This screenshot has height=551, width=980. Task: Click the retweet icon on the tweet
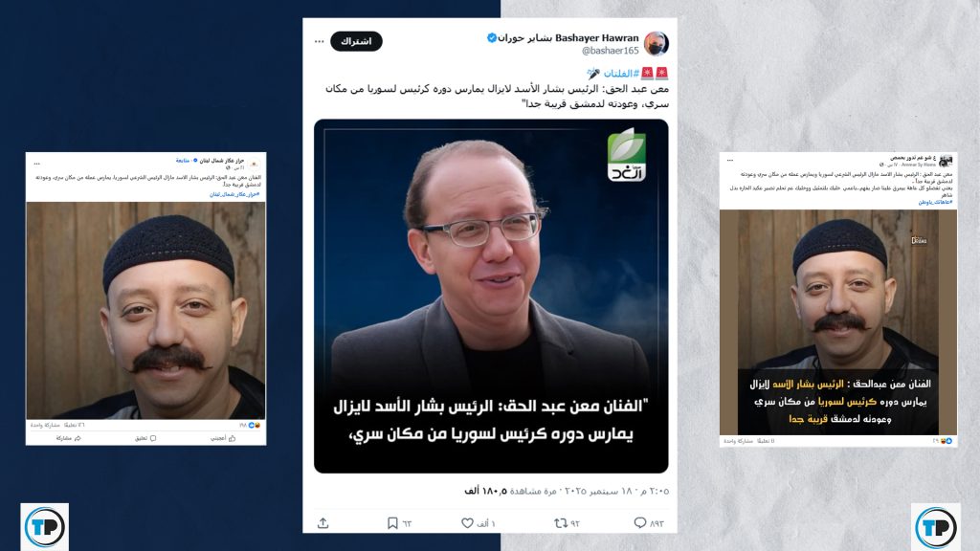(x=561, y=523)
